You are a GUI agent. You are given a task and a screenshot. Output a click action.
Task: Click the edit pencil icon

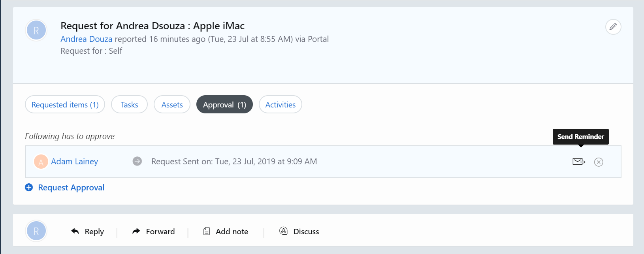click(x=613, y=27)
